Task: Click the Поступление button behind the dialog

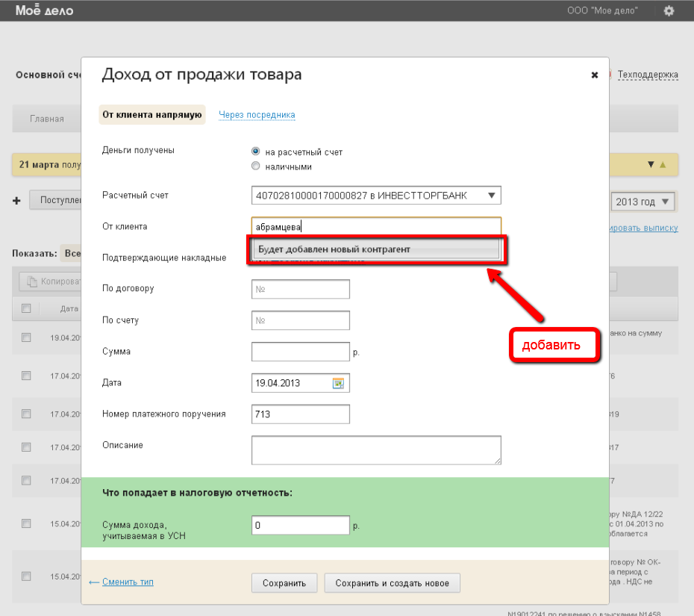Action: tap(56, 200)
